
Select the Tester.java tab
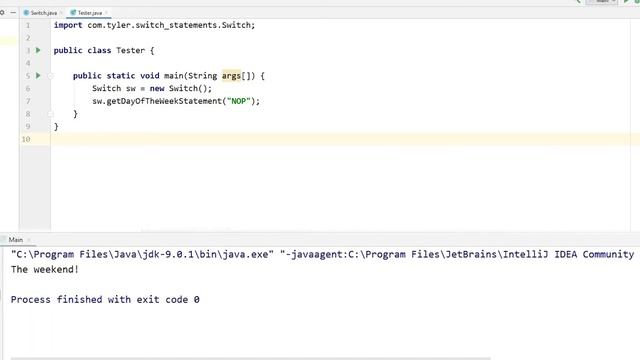[x=89, y=13]
